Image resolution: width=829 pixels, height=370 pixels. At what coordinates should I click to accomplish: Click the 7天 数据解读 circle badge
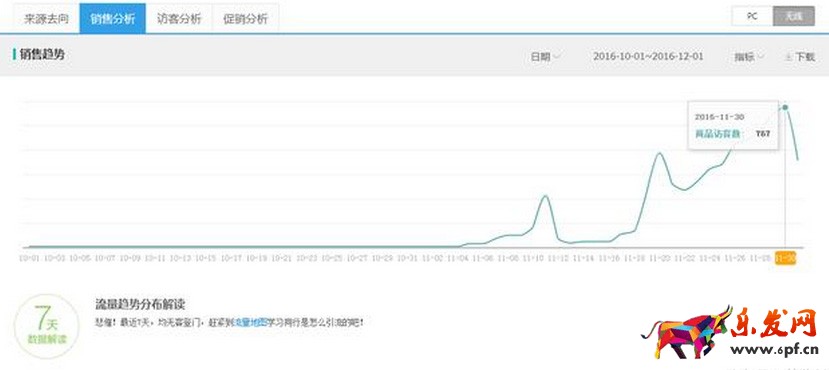click(x=47, y=327)
